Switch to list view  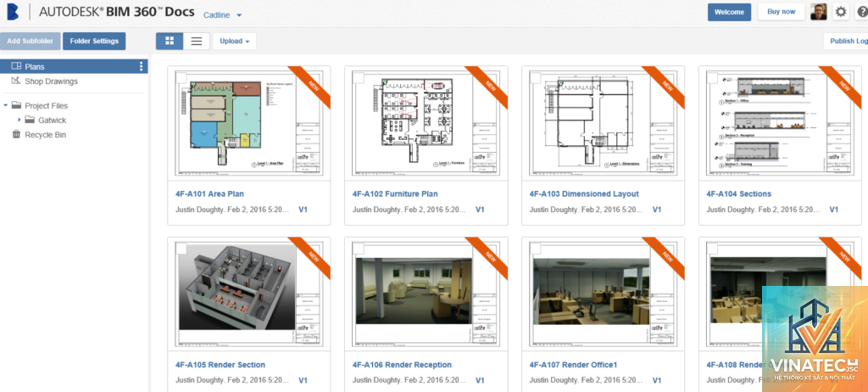[197, 41]
